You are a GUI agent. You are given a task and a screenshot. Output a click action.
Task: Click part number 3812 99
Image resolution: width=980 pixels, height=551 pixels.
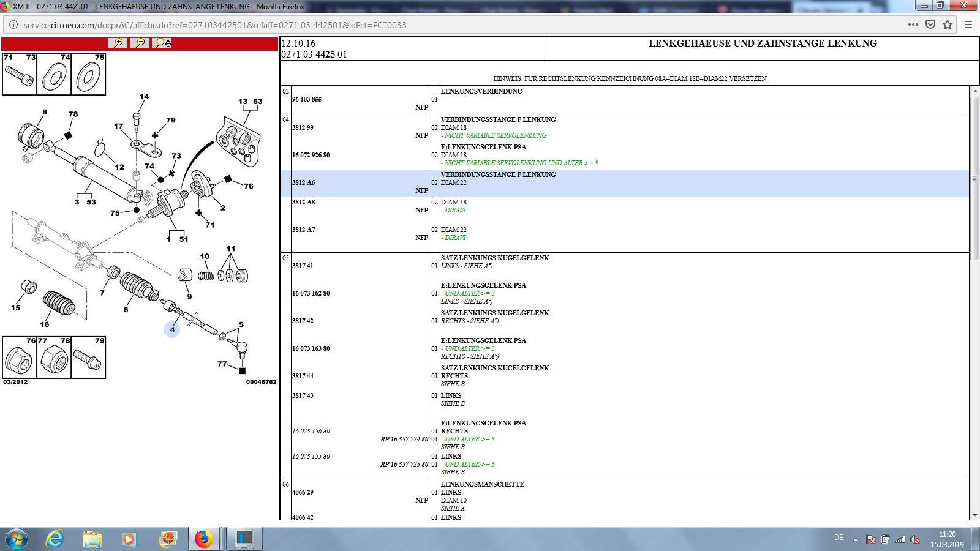point(303,127)
